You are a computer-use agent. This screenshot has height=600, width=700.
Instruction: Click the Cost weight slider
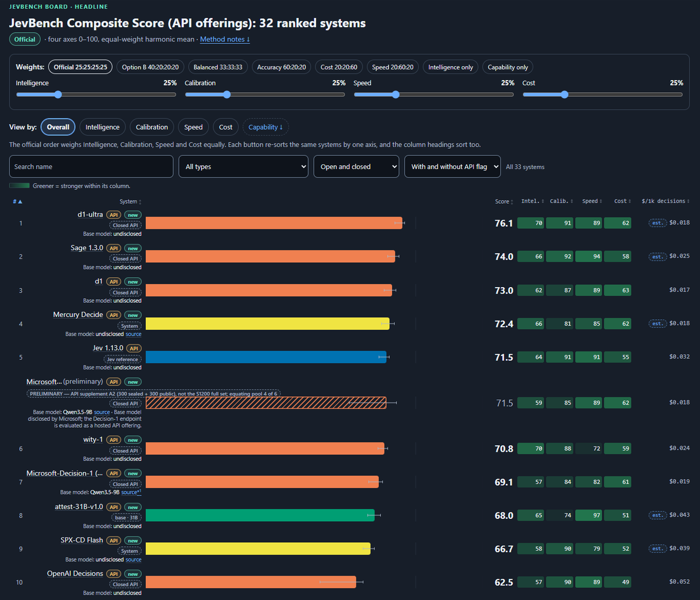click(603, 95)
